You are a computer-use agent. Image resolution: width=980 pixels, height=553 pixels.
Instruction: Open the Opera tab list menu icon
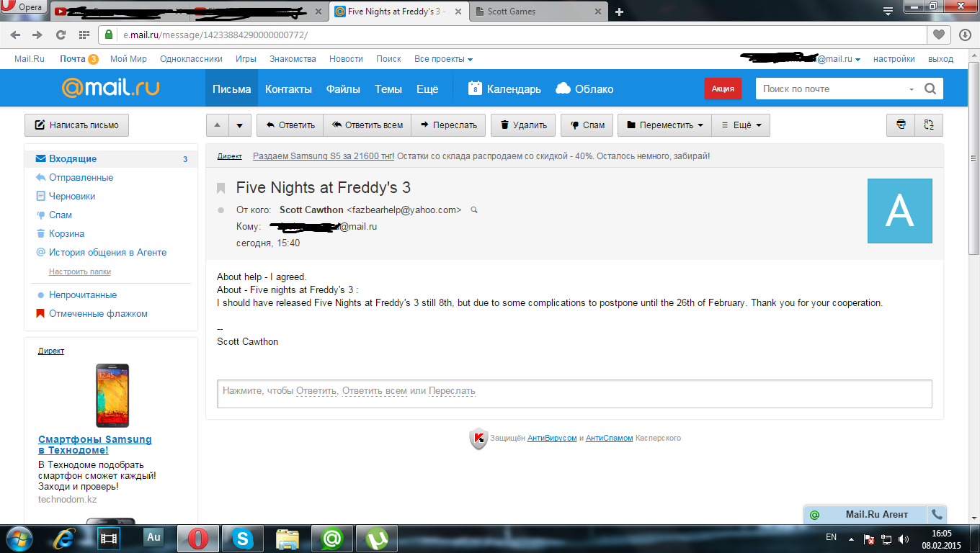[x=888, y=11]
